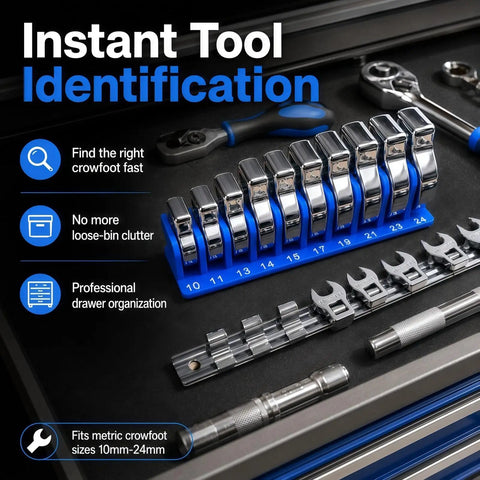Click the '21' label on blue holder
The image size is (480, 480).
[x=370, y=235]
